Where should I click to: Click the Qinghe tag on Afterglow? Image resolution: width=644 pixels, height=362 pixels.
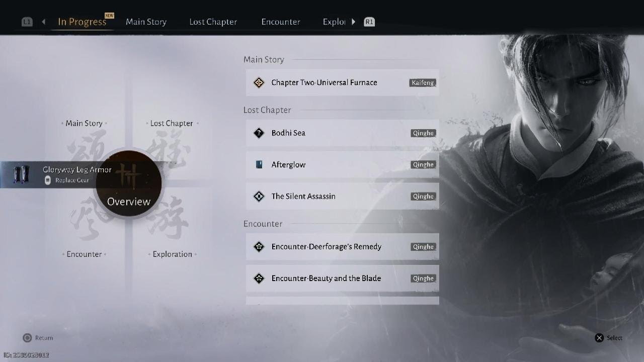[423, 164]
